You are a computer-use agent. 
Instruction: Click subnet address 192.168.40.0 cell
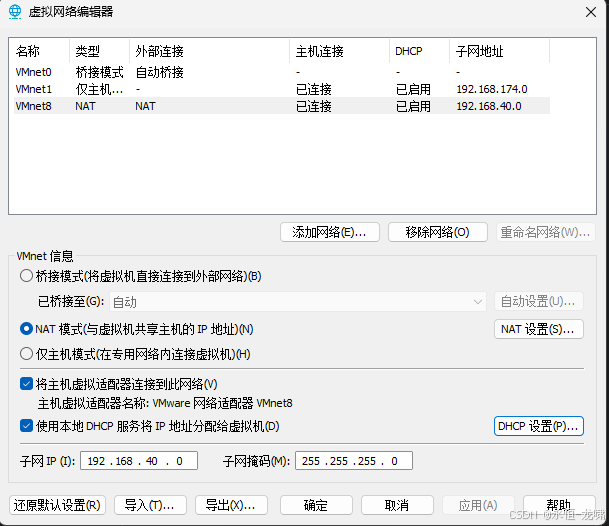click(x=489, y=106)
